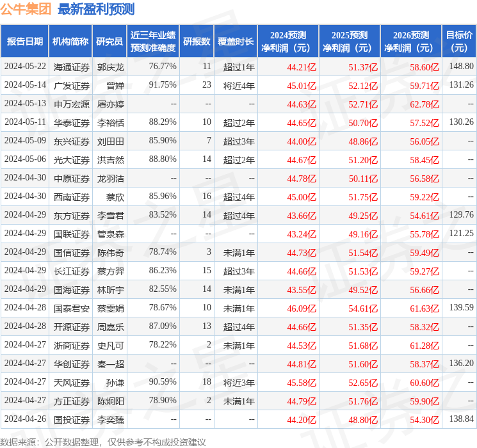The height and width of the screenshot is (448, 477).
Task: Click the 西南证券 institution cell
Action: (72, 197)
